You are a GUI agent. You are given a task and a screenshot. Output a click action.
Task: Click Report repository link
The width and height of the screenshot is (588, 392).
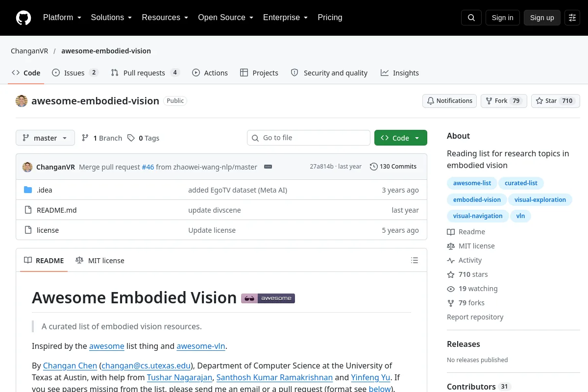pos(475,317)
